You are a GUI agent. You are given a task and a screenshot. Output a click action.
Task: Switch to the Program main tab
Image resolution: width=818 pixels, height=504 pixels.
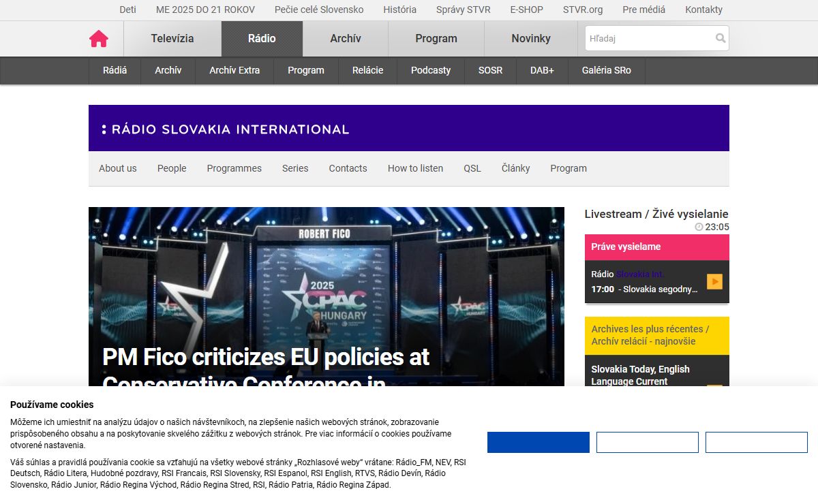click(x=436, y=39)
